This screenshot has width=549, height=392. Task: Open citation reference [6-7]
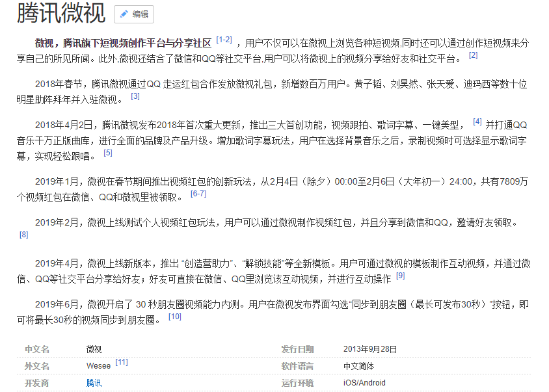[198, 194]
